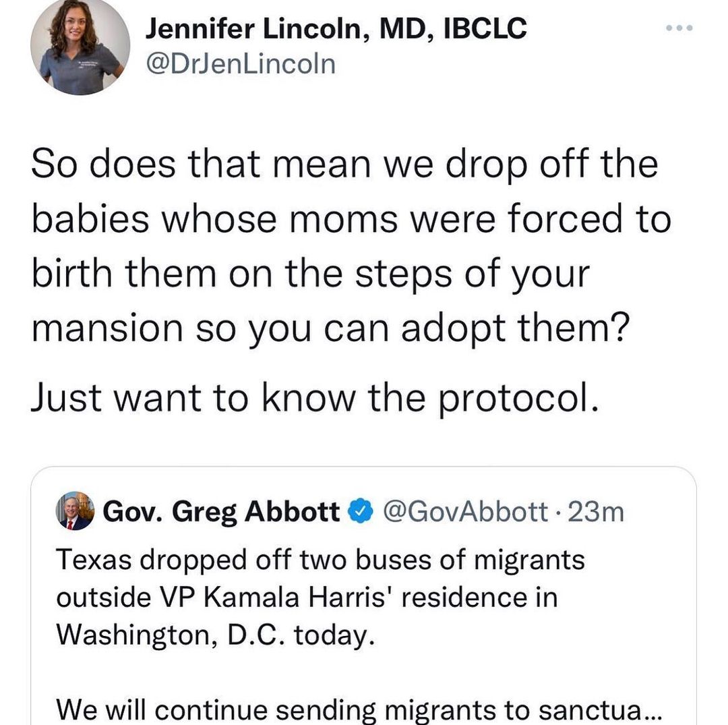Click the "babies whose moms were forced" line

(351, 219)
